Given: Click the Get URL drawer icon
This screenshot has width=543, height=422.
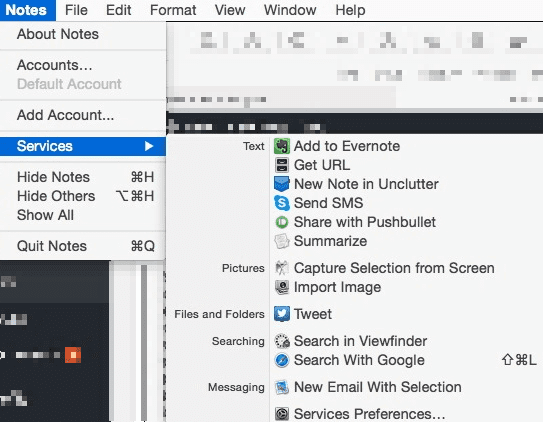Looking at the screenshot, I should click(282, 165).
